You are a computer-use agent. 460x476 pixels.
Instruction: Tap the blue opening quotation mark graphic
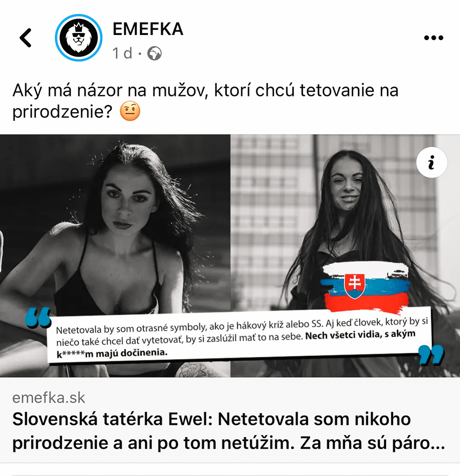point(38,317)
